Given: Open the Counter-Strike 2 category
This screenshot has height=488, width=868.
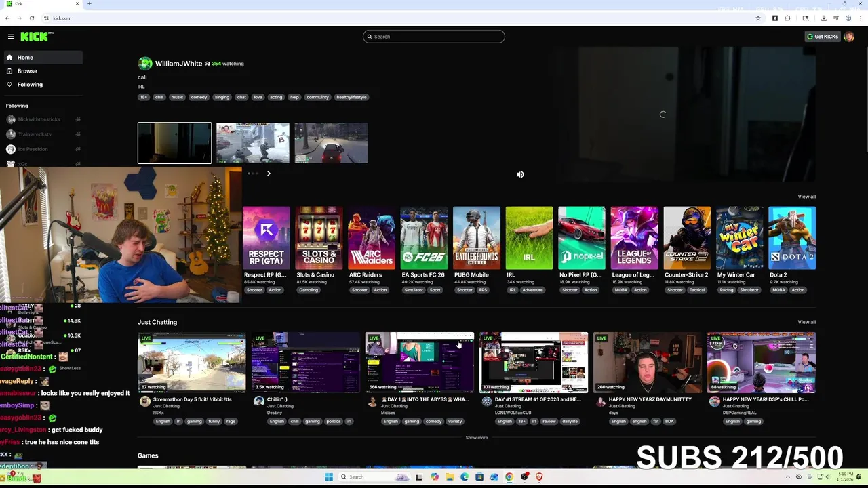Looking at the screenshot, I should click(x=687, y=238).
